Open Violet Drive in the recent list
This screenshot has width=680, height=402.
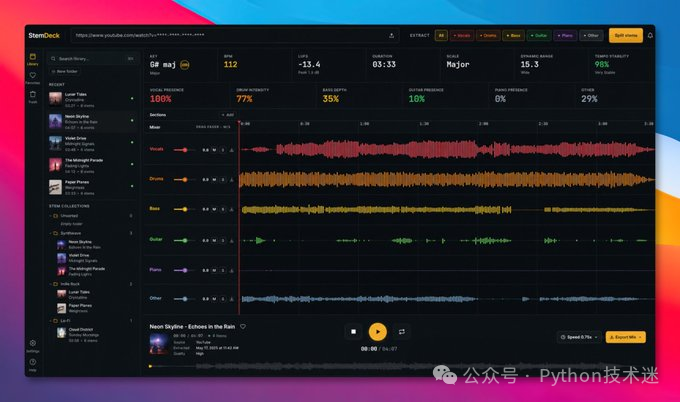tap(92, 144)
